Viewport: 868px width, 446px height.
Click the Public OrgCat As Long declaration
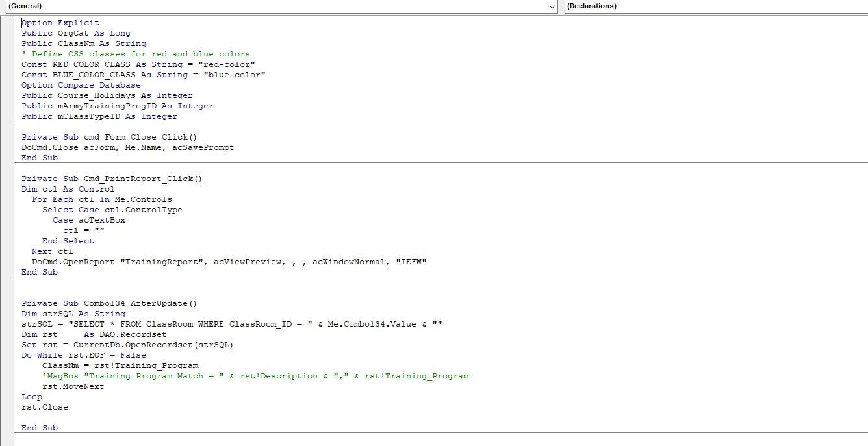(76, 33)
